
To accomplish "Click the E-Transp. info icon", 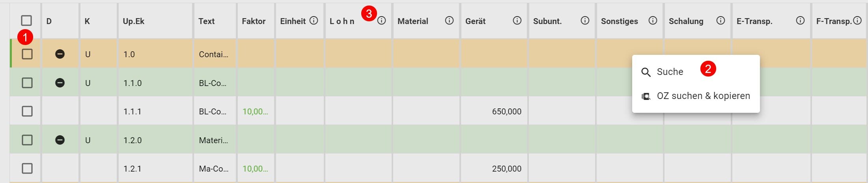I will coord(800,21).
